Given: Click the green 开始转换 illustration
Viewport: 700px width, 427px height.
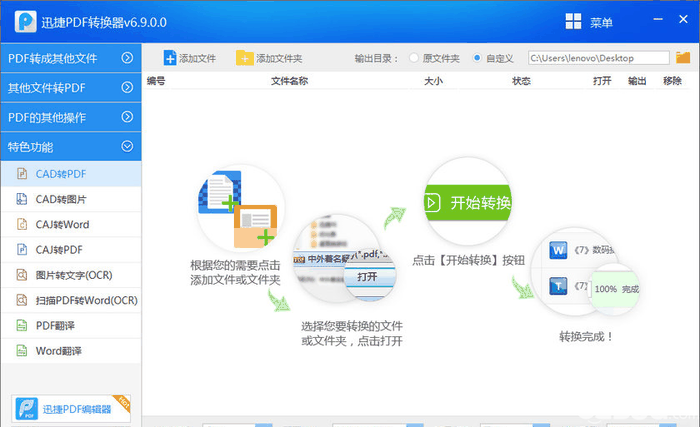Looking at the screenshot, I should click(x=467, y=202).
